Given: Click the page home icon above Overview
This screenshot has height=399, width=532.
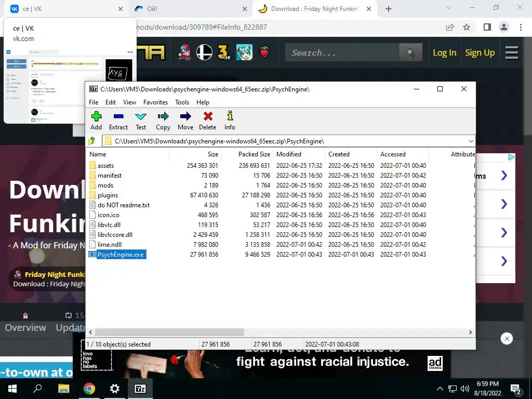Looking at the screenshot, I should (25, 315).
